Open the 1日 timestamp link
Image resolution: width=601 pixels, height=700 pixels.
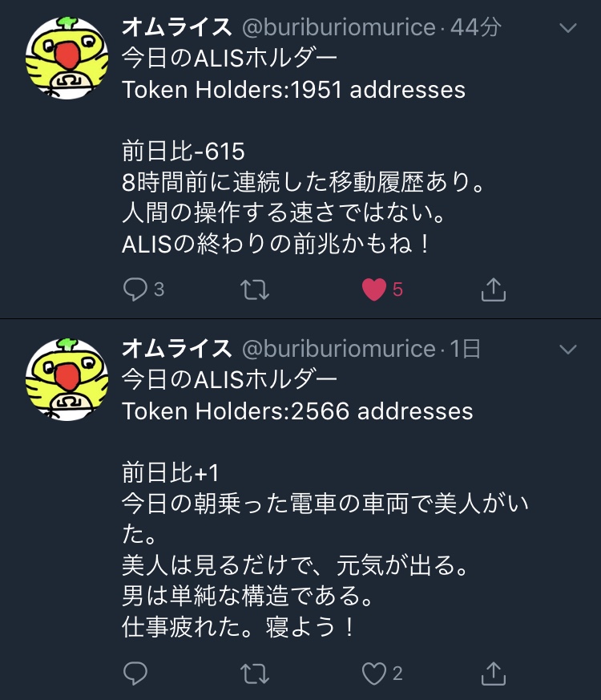coord(465,349)
